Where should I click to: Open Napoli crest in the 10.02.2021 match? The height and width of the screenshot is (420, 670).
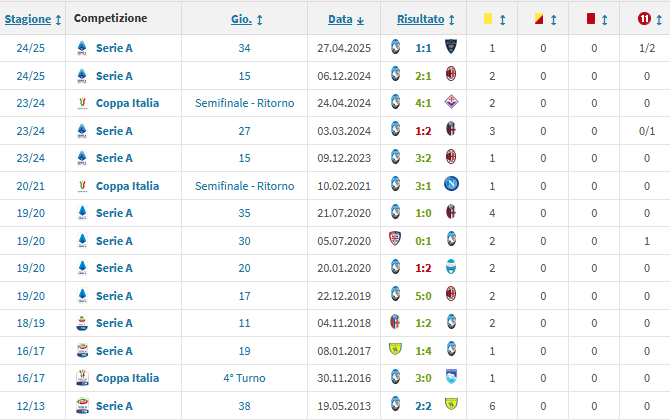click(451, 185)
